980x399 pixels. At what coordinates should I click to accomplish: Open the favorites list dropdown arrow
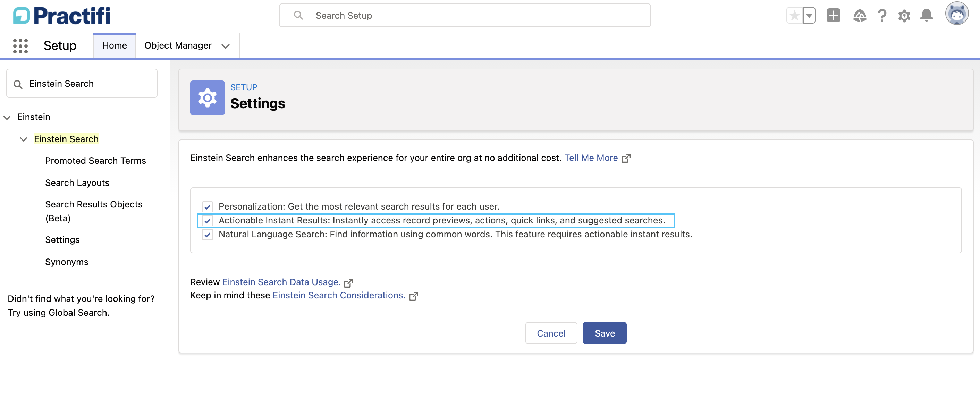click(x=809, y=16)
